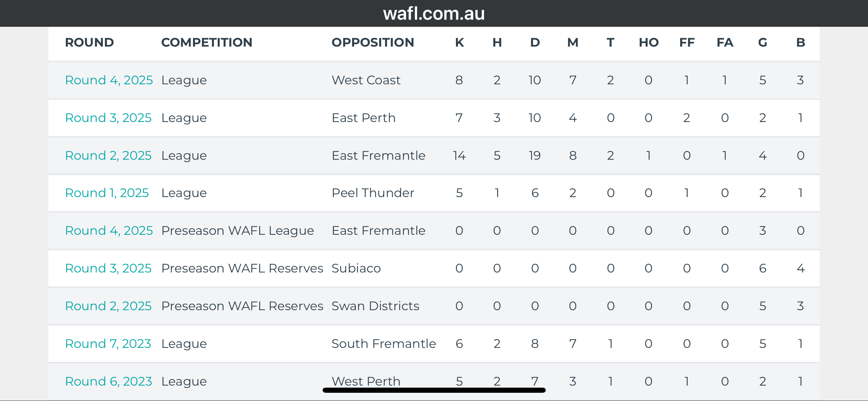Viewport: 868px width, 401px height.
Task: Click the K kicks column header
Action: pyautogui.click(x=459, y=42)
